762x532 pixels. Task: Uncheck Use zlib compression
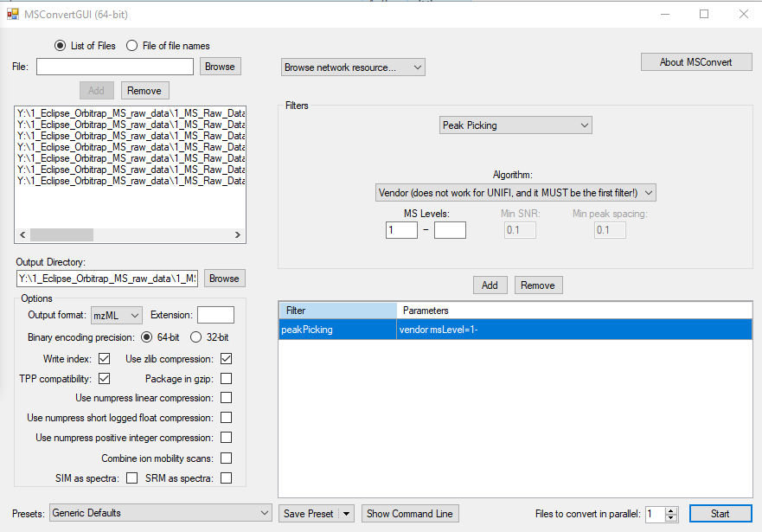coord(226,358)
